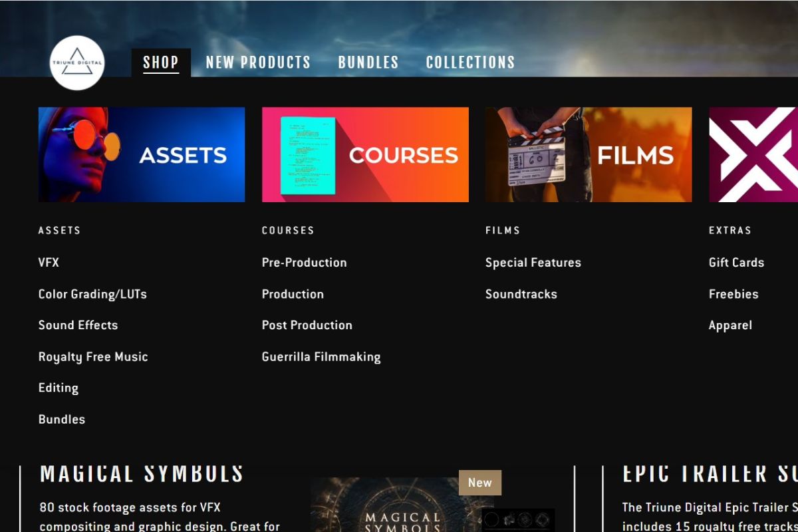This screenshot has width=798, height=532.
Task: Open the Courses banner image
Action: (365, 154)
